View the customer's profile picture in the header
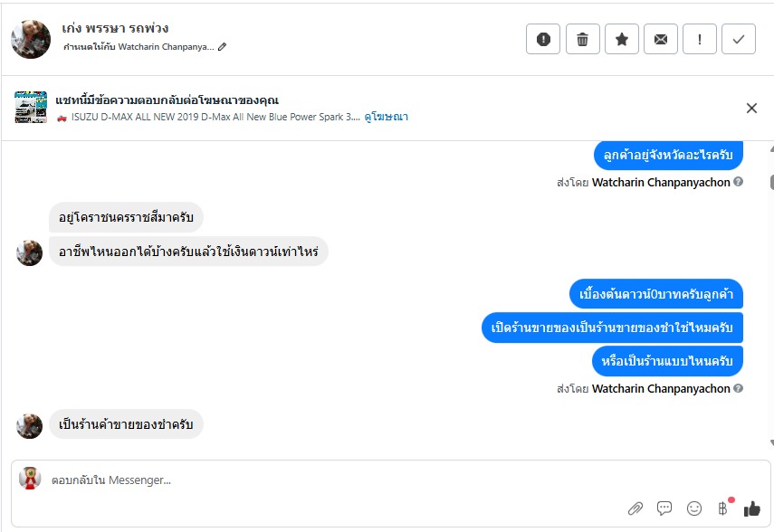Screen dimensions: 774x532 click(x=31, y=40)
